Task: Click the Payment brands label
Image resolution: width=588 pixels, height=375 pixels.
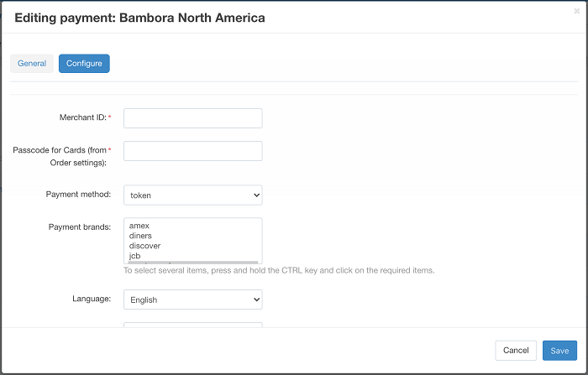Action: point(81,227)
